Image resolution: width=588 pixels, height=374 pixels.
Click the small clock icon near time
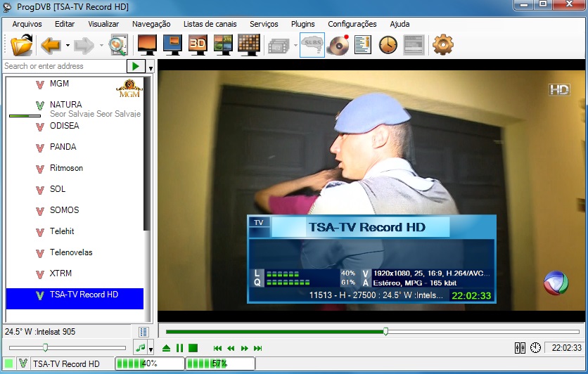point(535,348)
